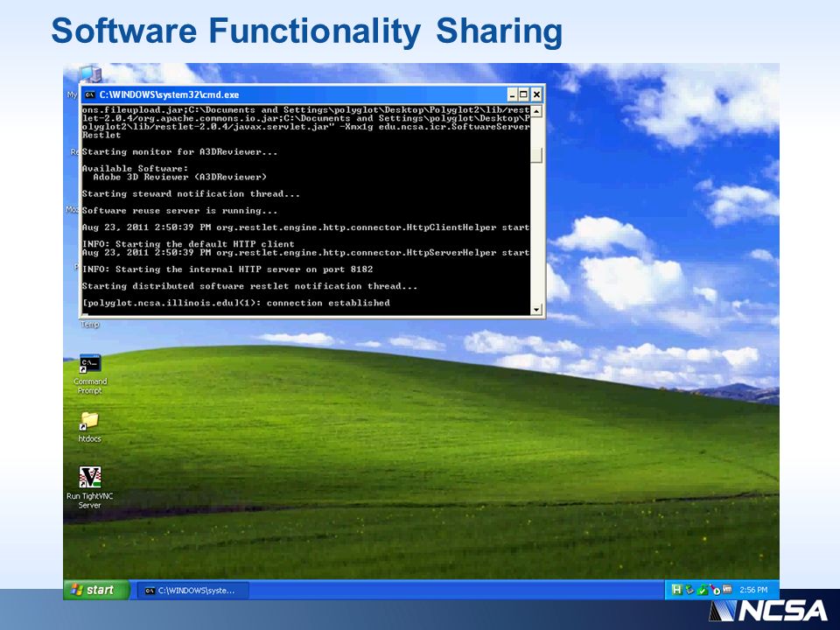Click the 'ons.fileupload.jar' console line
Screen dimensions: 840x630
[305, 110]
